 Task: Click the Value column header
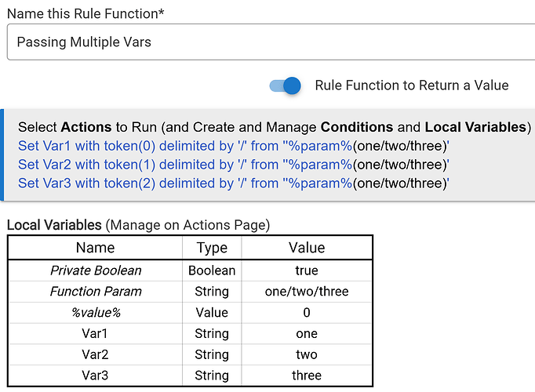point(307,248)
